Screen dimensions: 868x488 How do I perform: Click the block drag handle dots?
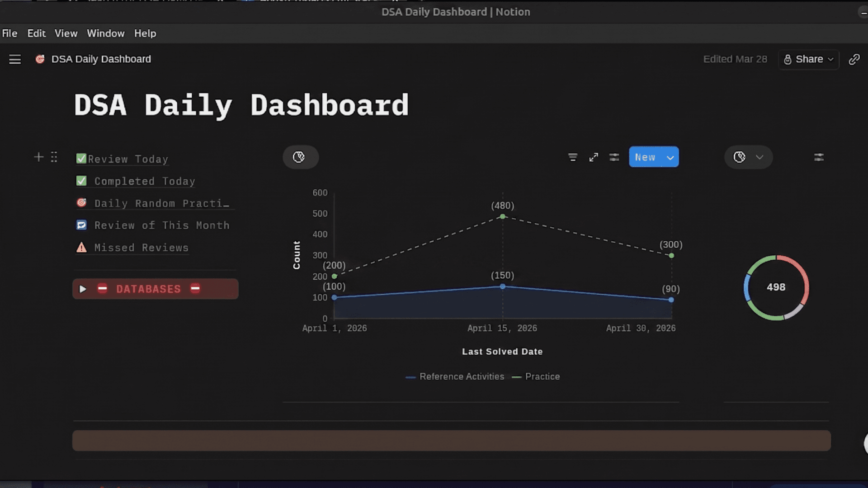54,157
